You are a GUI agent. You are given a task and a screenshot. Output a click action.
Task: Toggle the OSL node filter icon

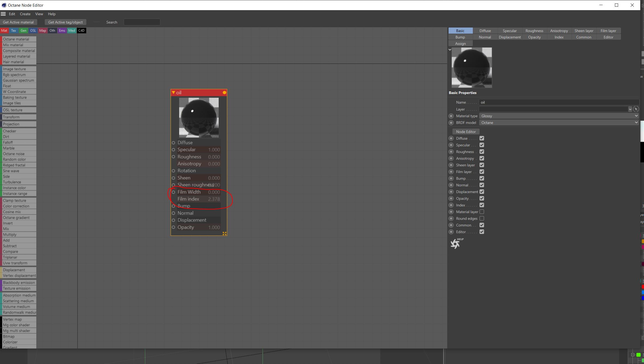click(33, 30)
